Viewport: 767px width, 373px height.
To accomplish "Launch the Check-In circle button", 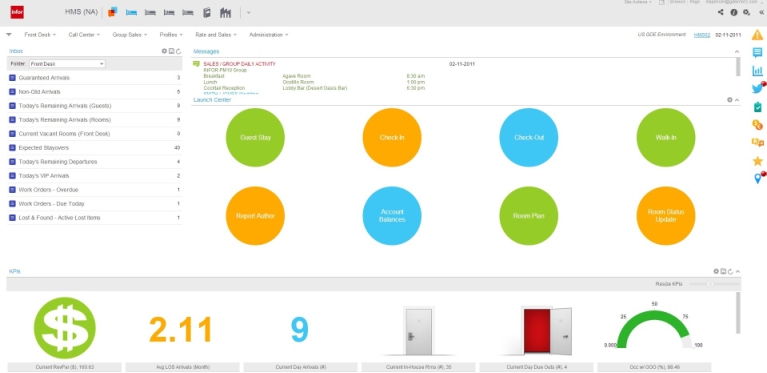I will point(392,137).
